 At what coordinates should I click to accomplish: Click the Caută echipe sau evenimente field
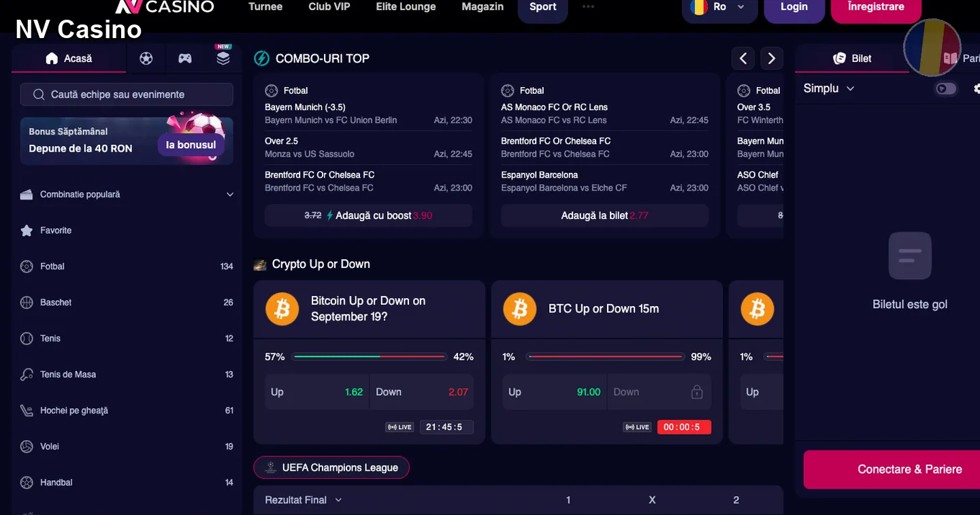[127, 95]
